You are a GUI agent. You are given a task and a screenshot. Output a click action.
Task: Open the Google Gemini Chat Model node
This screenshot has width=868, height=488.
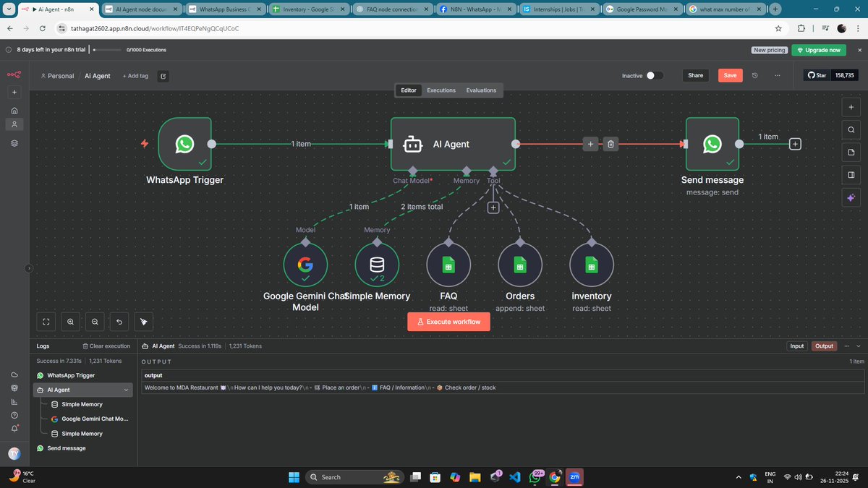click(x=305, y=264)
